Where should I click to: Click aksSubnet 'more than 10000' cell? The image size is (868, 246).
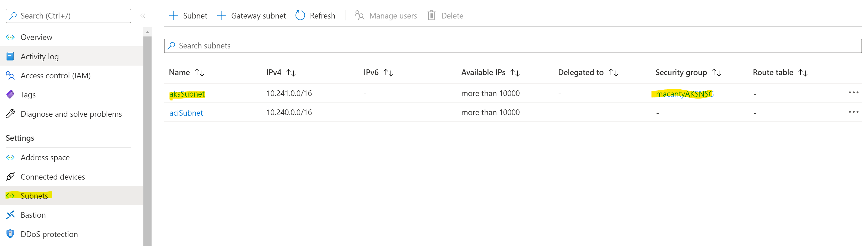490,93
